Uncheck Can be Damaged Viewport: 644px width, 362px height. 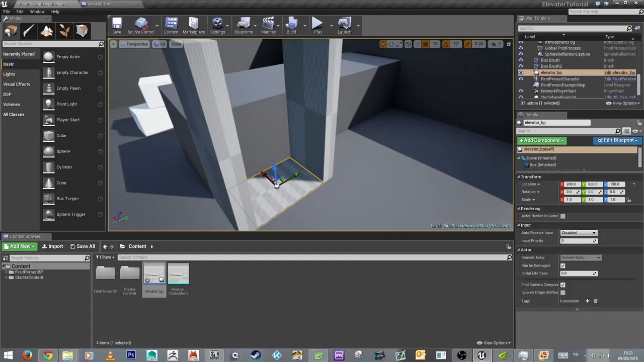[562, 265]
